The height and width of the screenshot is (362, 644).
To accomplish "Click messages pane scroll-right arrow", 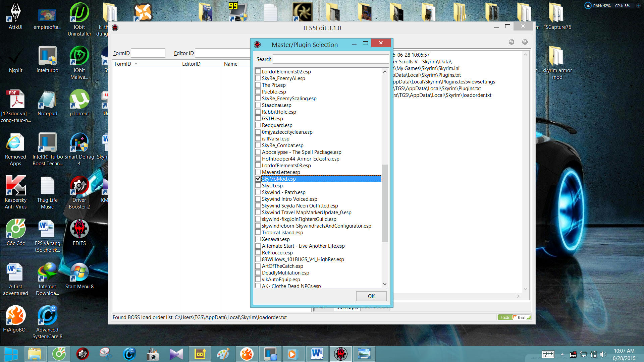I will 518,296.
